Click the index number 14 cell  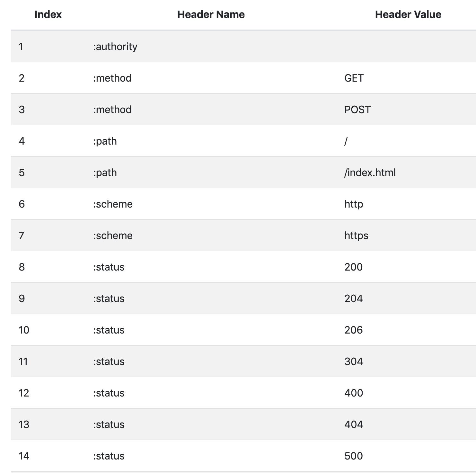24,456
